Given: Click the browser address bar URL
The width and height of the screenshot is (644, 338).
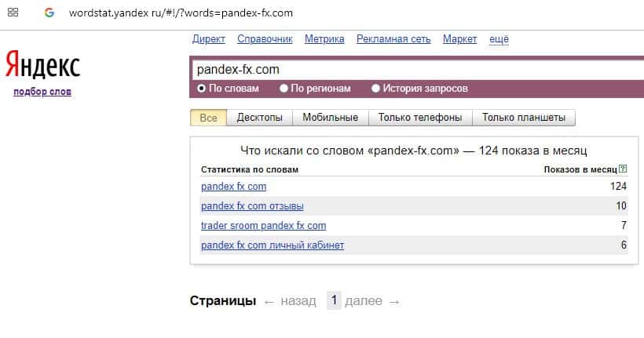Looking at the screenshot, I should pos(181,14).
